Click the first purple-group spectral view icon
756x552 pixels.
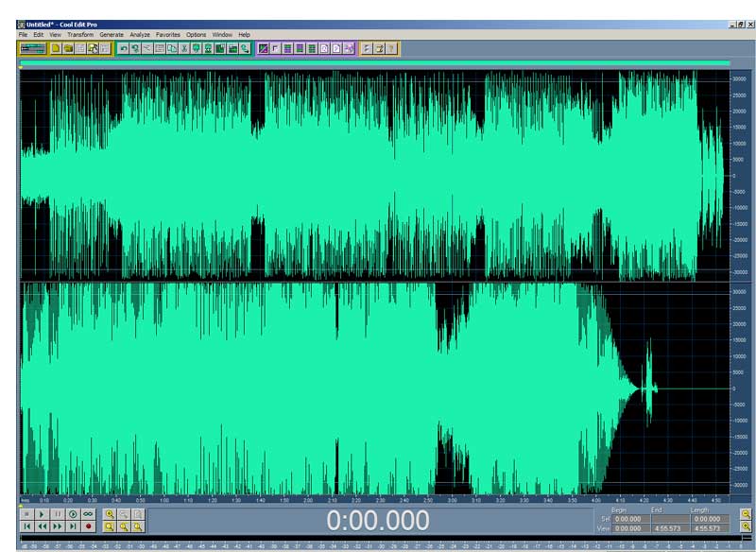click(264, 48)
